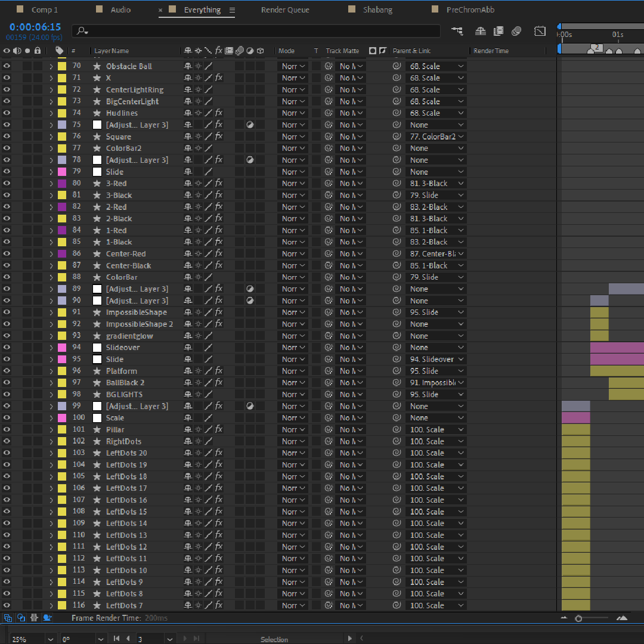
Task: Click the fx switch on LeftDots 20
Action: click(218, 453)
